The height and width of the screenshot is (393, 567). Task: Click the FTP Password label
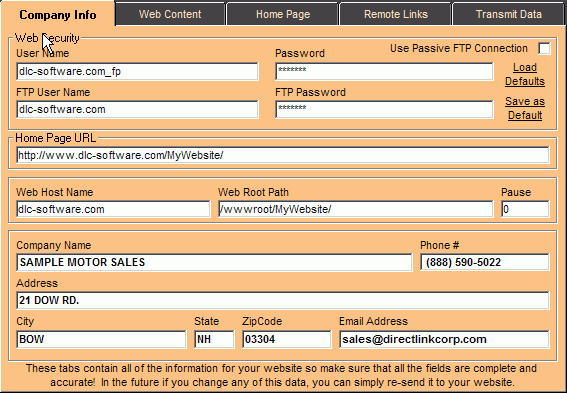310,92
